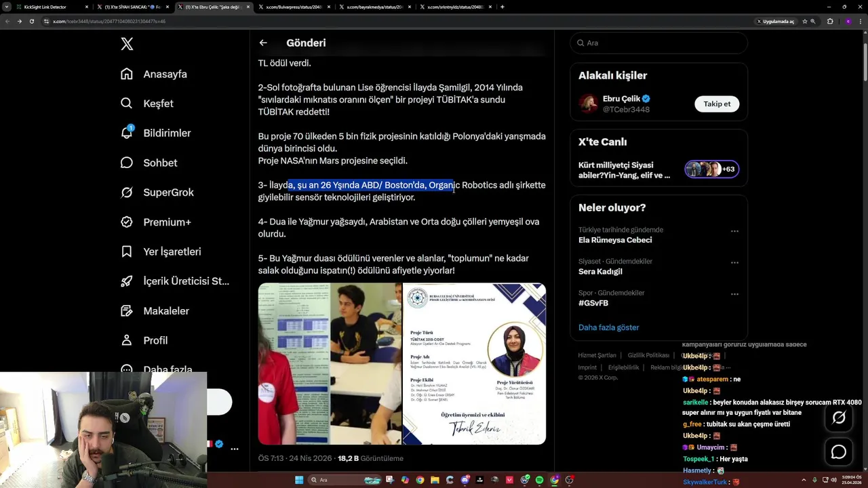Open the browser profile avatar
868x488 pixels.
(848, 21)
